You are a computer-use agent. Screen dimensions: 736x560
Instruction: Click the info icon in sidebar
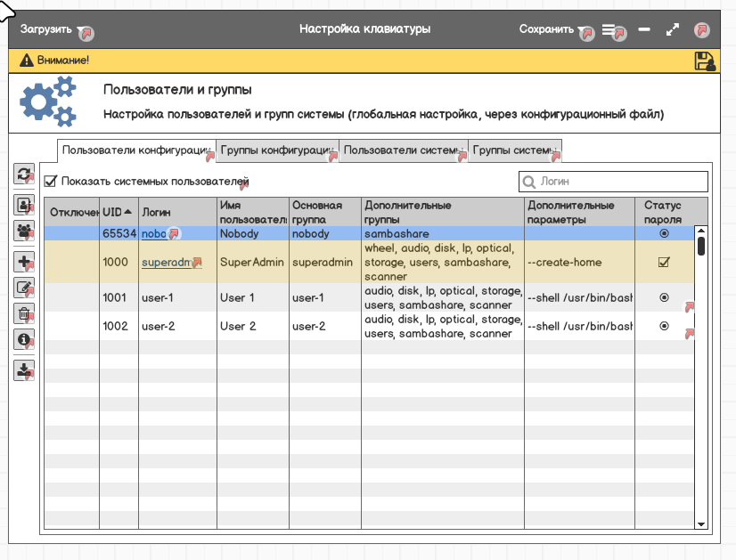point(24,339)
